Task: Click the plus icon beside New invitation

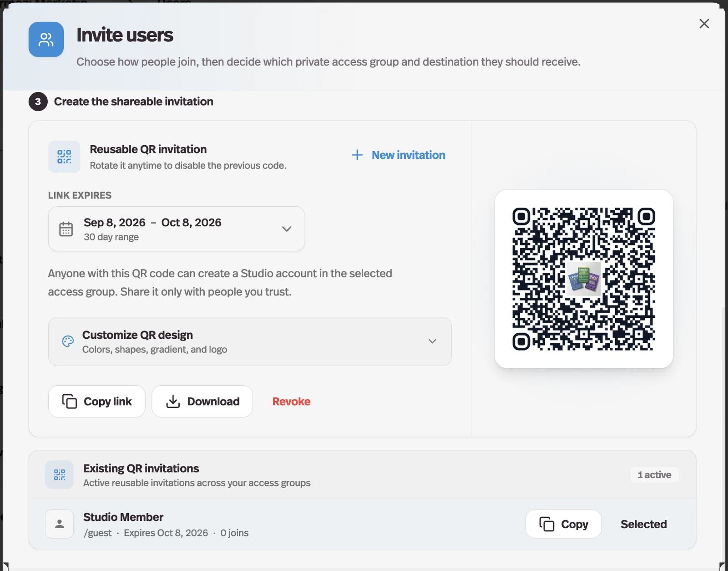Action: [357, 155]
